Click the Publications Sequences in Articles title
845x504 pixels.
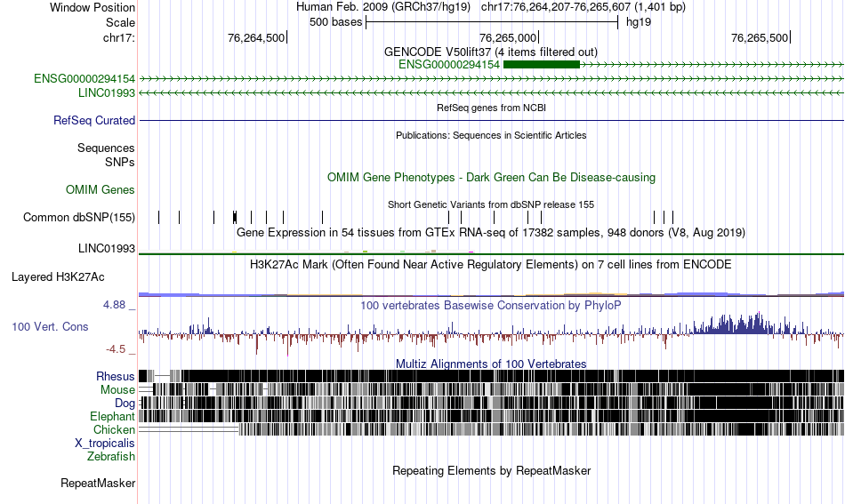pos(491,135)
